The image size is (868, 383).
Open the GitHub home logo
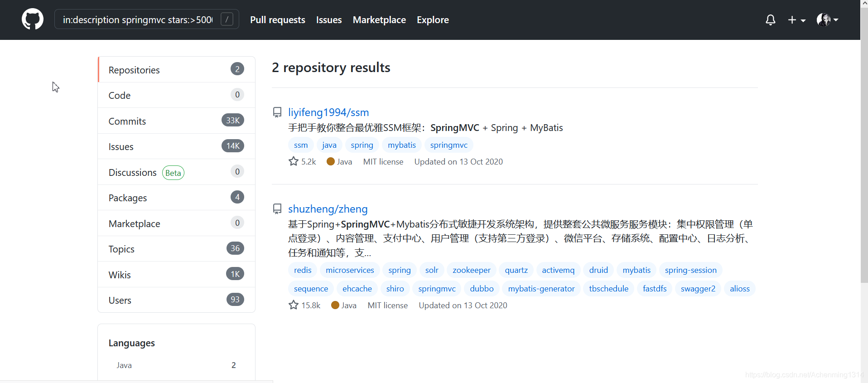click(x=33, y=19)
